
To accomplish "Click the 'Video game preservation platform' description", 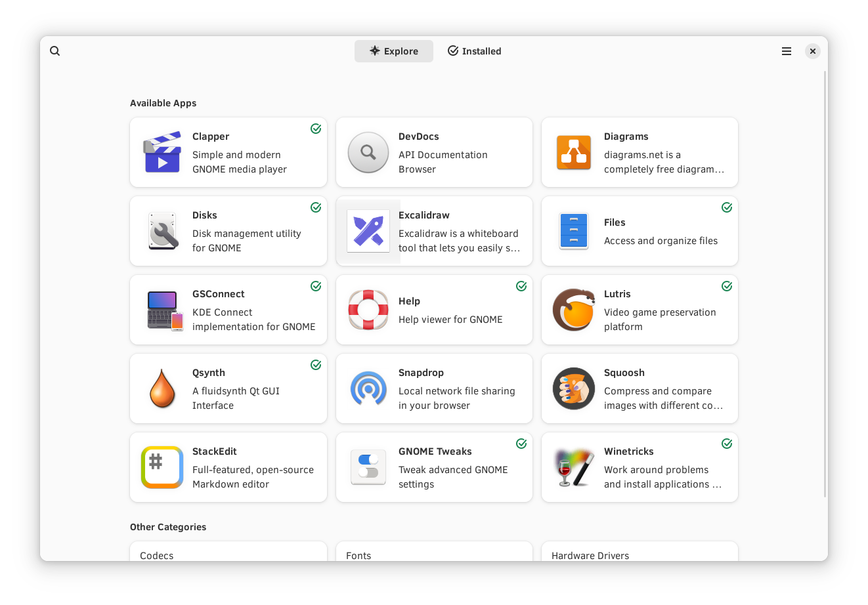I will (660, 320).
